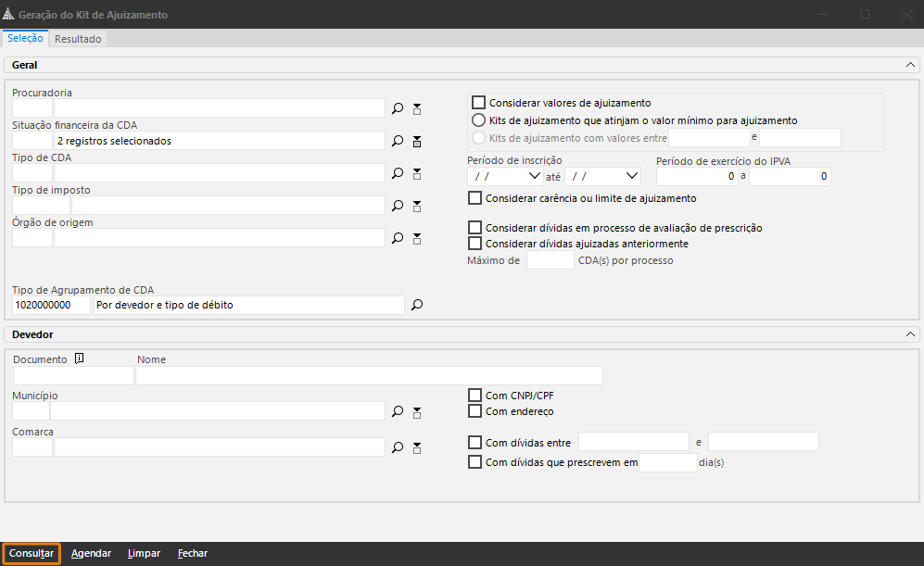This screenshot has height=566, width=924.
Task: Enable Considerar valores de ajuizamento checkbox
Action: [479, 103]
